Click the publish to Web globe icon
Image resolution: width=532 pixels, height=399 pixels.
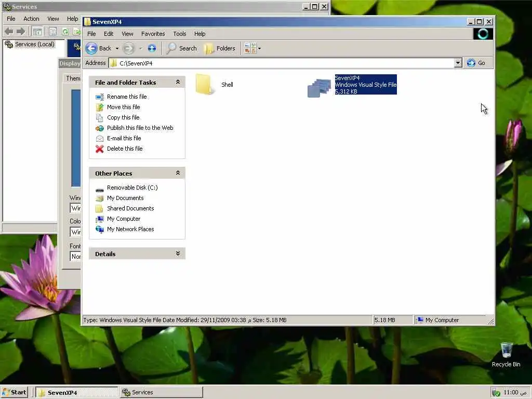click(x=99, y=128)
